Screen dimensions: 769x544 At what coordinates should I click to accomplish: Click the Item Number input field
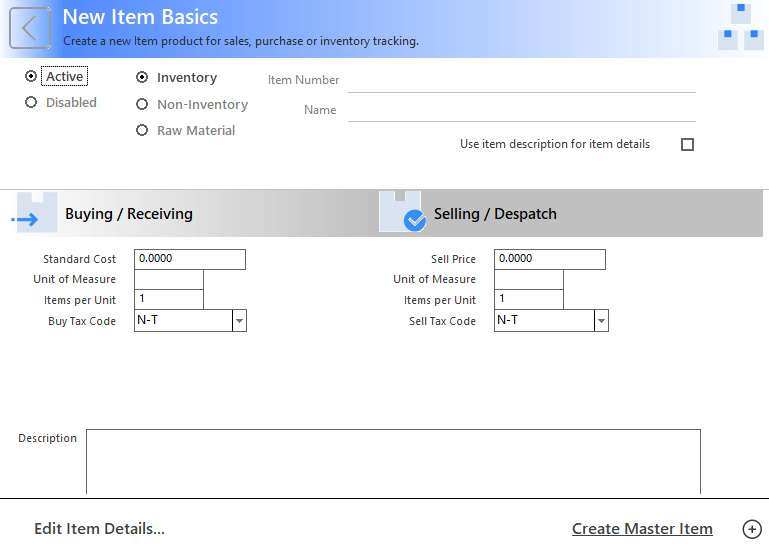(x=521, y=80)
